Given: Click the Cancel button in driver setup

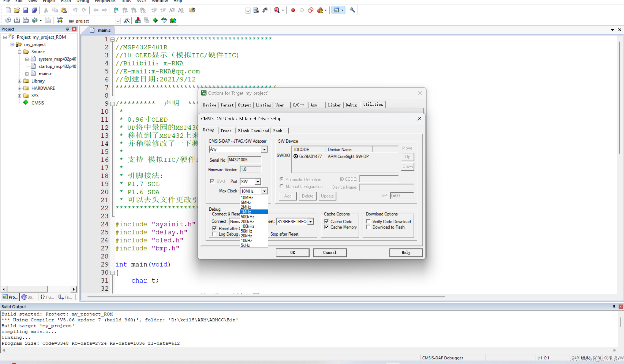Looking at the screenshot, I should click(x=330, y=253).
